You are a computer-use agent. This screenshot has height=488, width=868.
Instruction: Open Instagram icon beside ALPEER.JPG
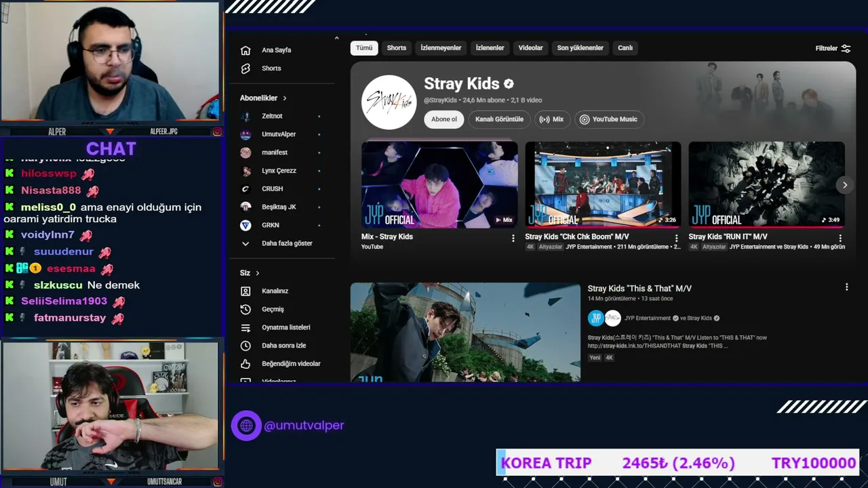click(217, 131)
